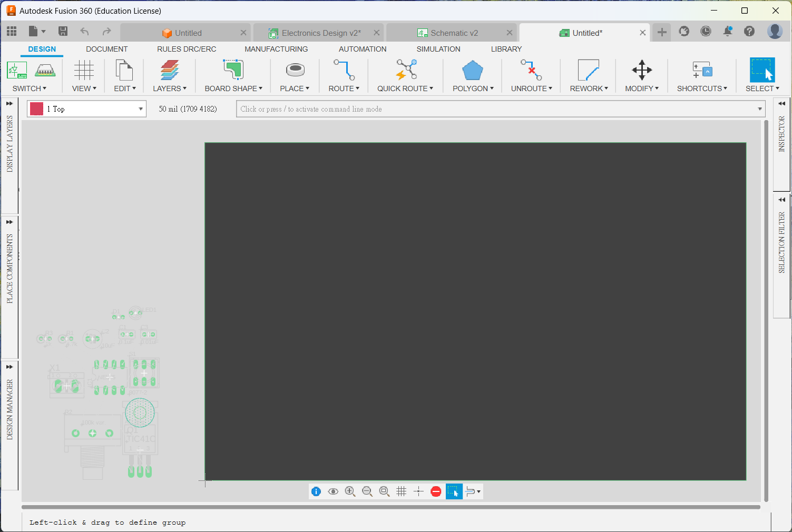Image resolution: width=792 pixels, height=532 pixels.
Task: Expand the Display Layers side panel
Action: point(9,104)
